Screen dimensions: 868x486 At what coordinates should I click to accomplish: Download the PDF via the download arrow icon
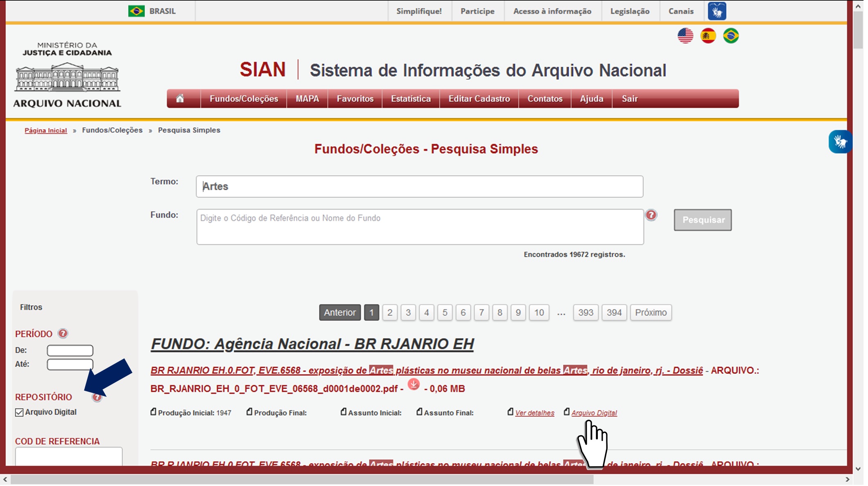[x=414, y=385]
